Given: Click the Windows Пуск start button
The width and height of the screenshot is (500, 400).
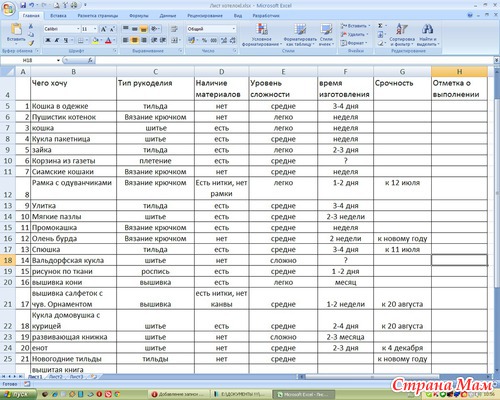Looking at the screenshot, I should coord(17,395).
